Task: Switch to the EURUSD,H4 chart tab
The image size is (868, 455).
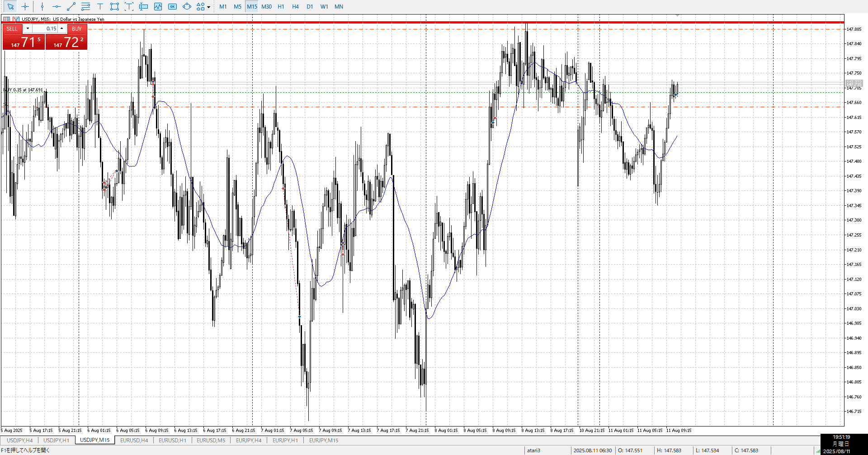Action: point(134,441)
